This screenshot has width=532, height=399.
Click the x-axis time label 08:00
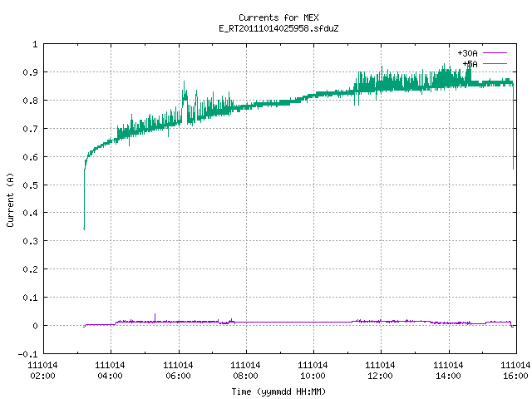(245, 376)
